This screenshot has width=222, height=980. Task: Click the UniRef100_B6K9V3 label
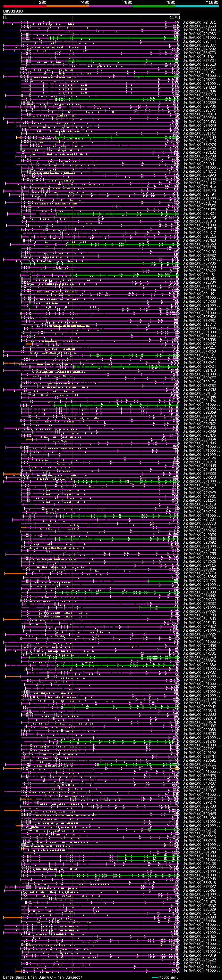click(x=199, y=176)
